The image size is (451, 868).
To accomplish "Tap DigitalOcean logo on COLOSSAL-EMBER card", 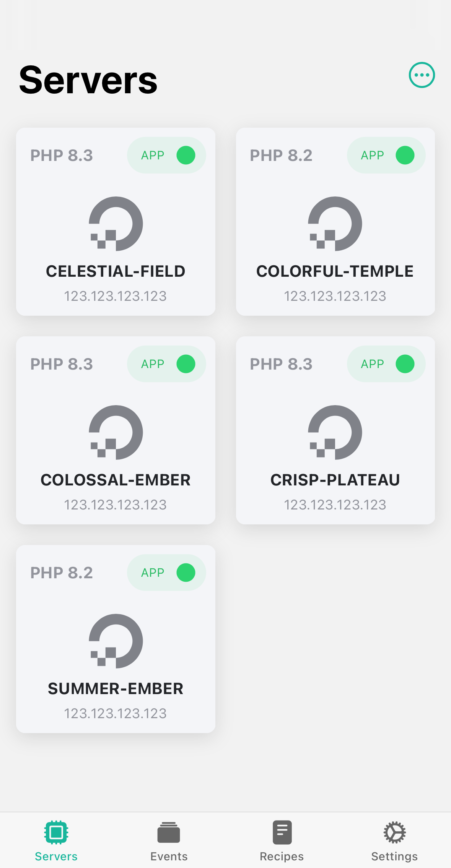I will tap(116, 433).
